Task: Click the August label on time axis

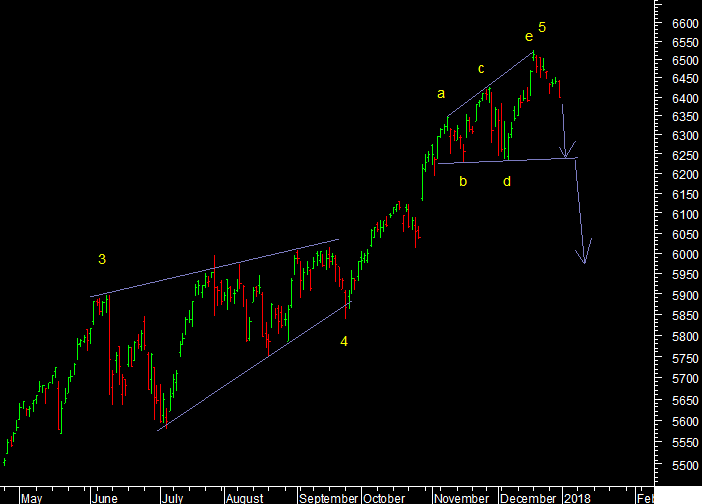Action: coord(244,497)
